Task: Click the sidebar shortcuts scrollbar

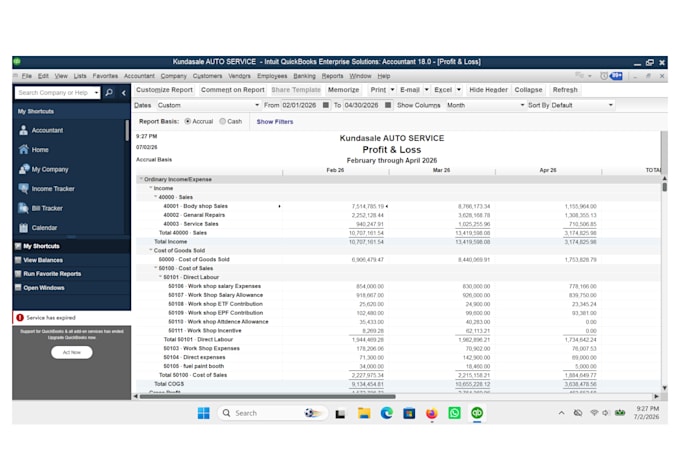Action: coord(127,131)
